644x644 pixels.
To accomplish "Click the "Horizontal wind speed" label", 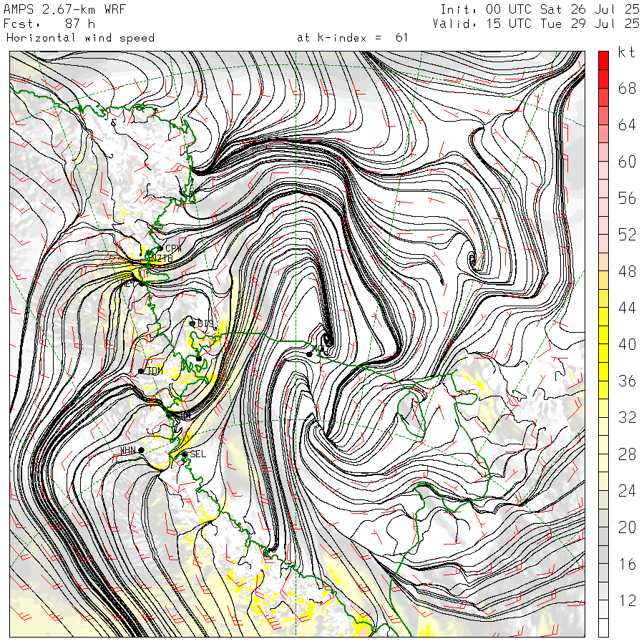I will [80, 38].
